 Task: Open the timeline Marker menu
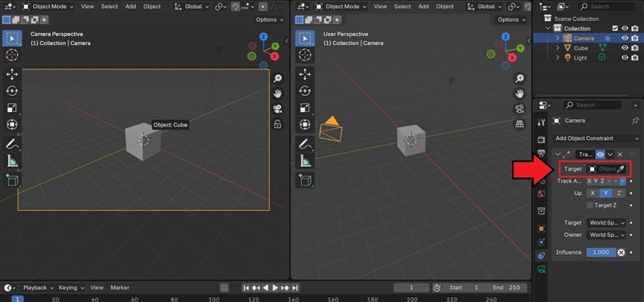coord(120,288)
